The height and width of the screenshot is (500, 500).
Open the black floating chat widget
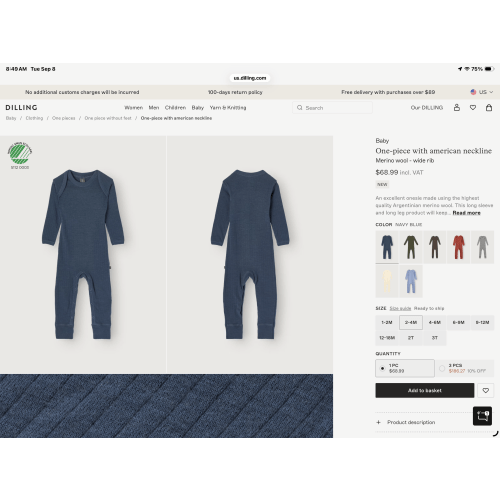[482, 416]
